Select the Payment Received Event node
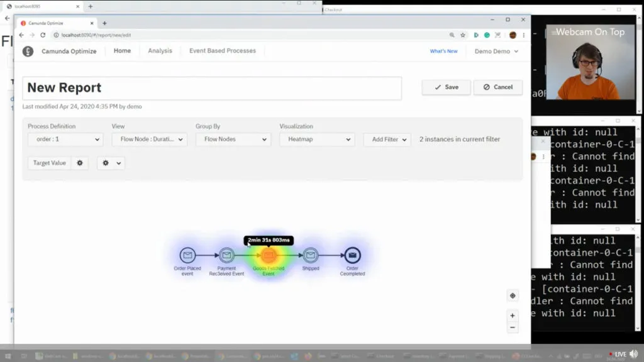Viewport: 644px width, 362px height. [226, 255]
